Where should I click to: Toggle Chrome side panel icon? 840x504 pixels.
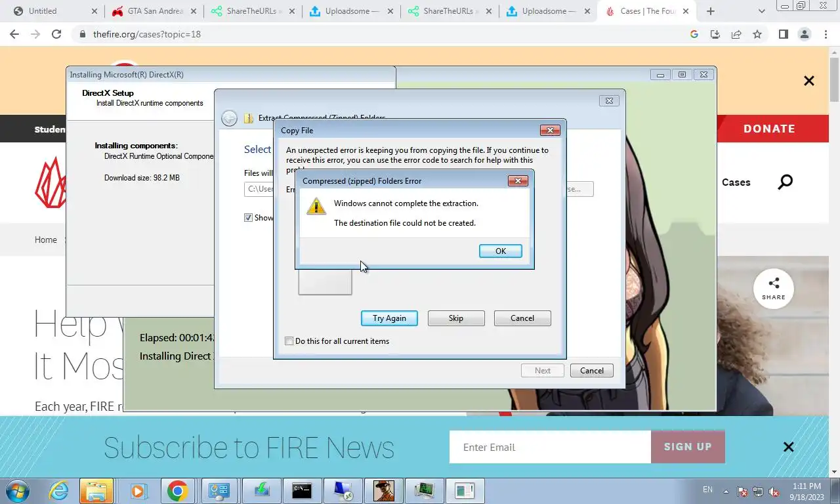click(783, 34)
